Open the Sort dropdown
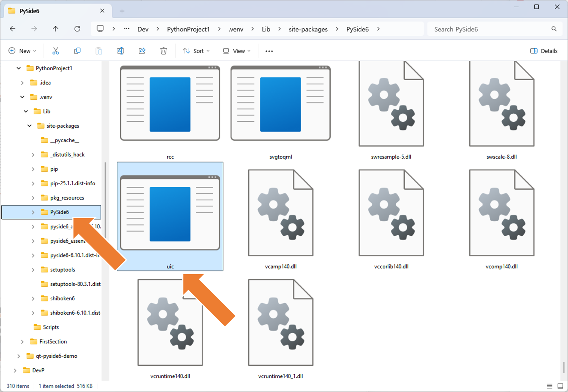 [196, 51]
